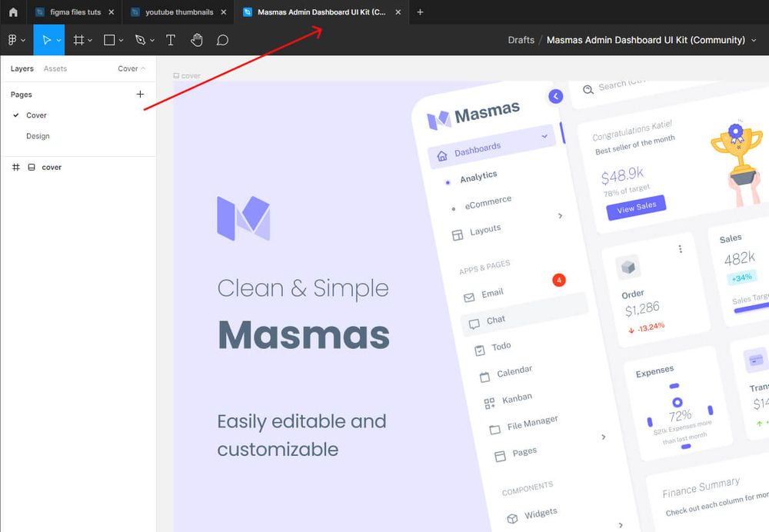
Task: Open the Figma main menu
Action: pyautogui.click(x=15, y=39)
